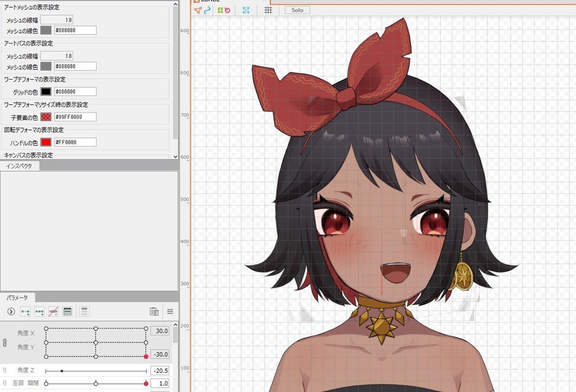The height and width of the screenshot is (392, 576).
Task: Click the Parameter list scrollbar up arrow
Action: pos(175,325)
